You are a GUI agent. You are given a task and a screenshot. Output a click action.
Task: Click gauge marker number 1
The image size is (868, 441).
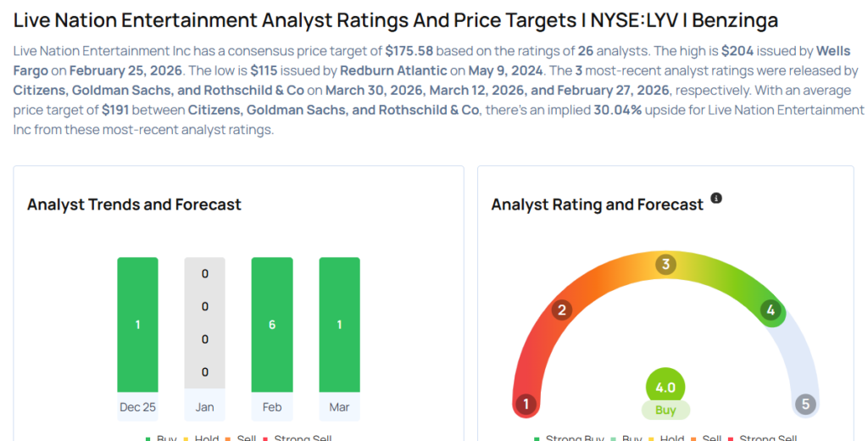pyautogui.click(x=526, y=404)
